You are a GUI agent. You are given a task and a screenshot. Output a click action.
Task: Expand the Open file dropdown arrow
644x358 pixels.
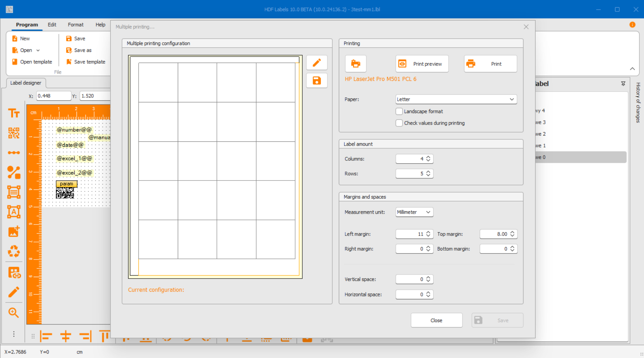(x=38, y=50)
